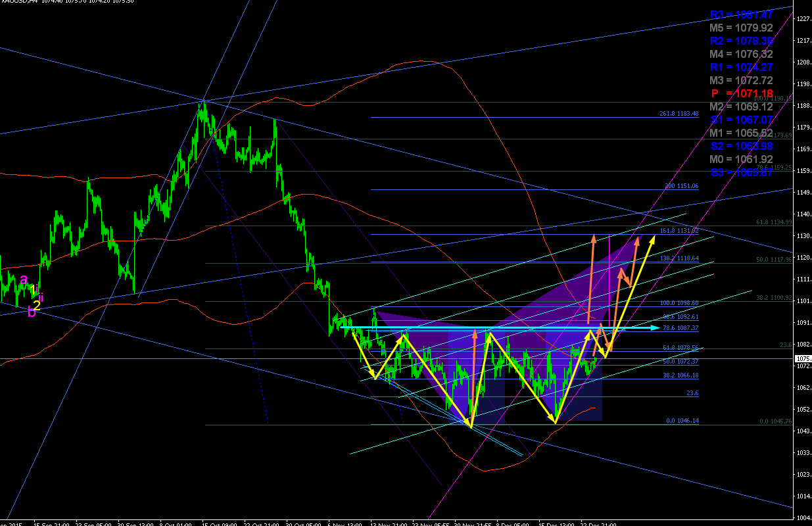Click the S3 = 1059.87 support label
Viewport: 812px width, 526px height.
point(741,172)
